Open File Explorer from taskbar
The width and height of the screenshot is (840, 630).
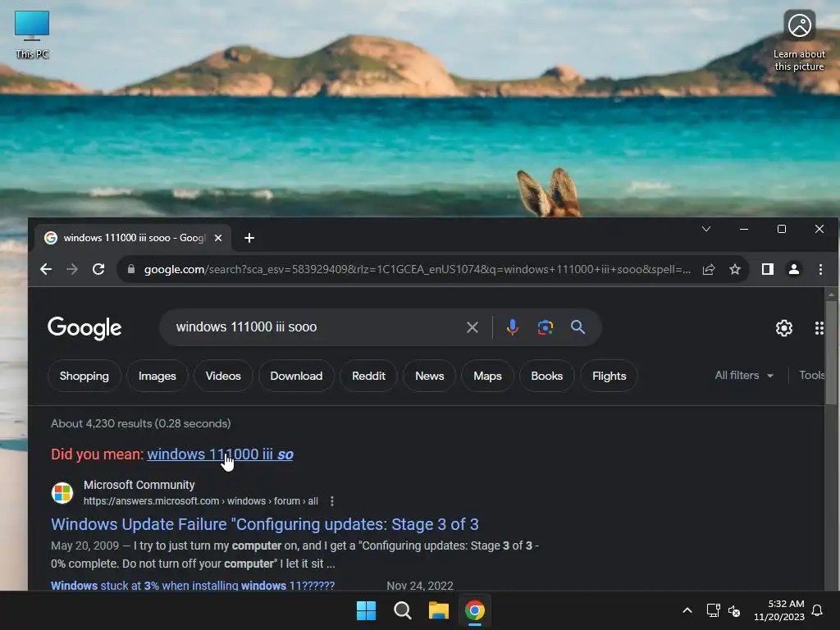tap(438, 610)
